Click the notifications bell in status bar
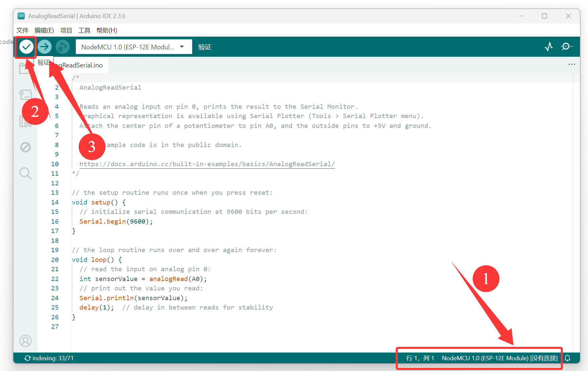 tap(568, 358)
